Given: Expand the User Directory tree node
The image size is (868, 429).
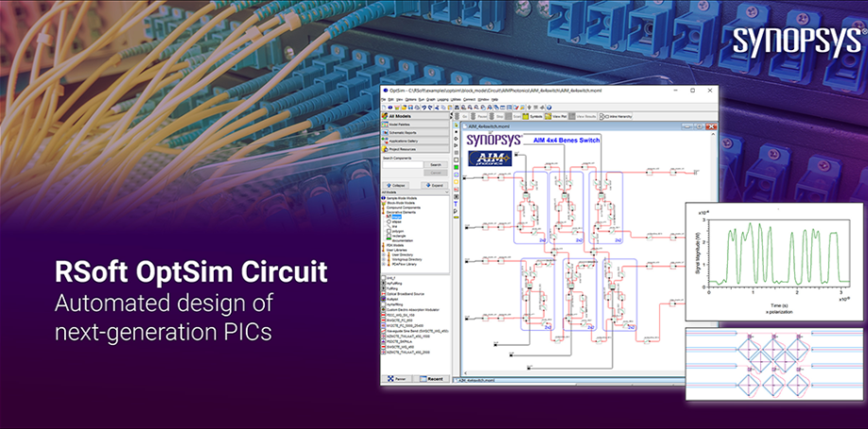Looking at the screenshot, I should coord(384,254).
